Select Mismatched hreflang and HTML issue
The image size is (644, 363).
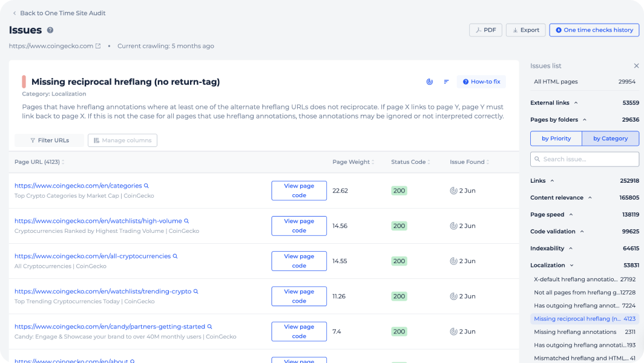[585, 358]
